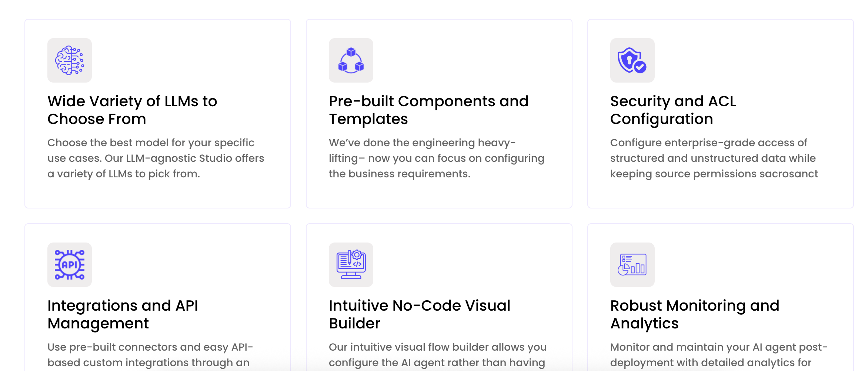Click the 'We've done the engineering heavy-lifting' paragraph
This screenshot has height=371, width=868.
click(x=436, y=158)
